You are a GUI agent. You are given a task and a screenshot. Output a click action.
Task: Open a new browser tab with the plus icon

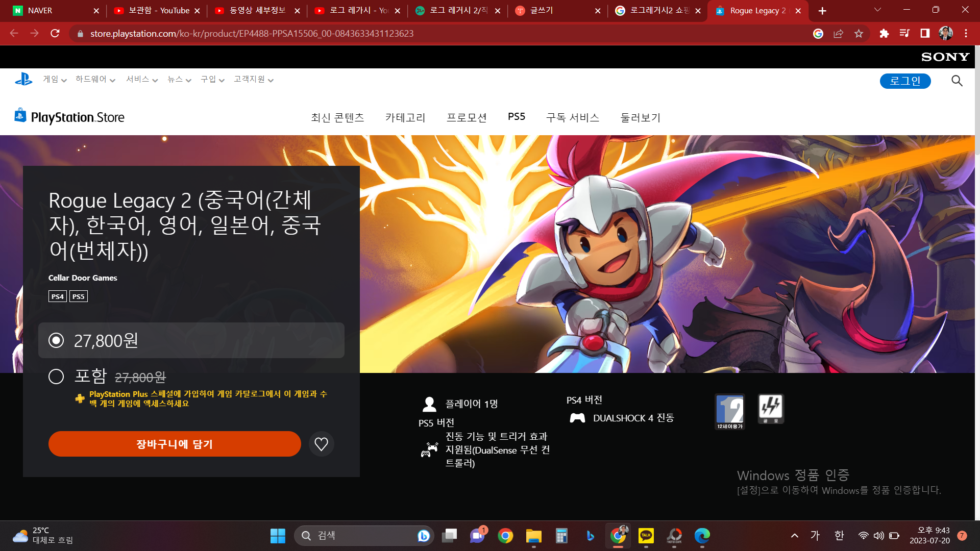pos(822,11)
